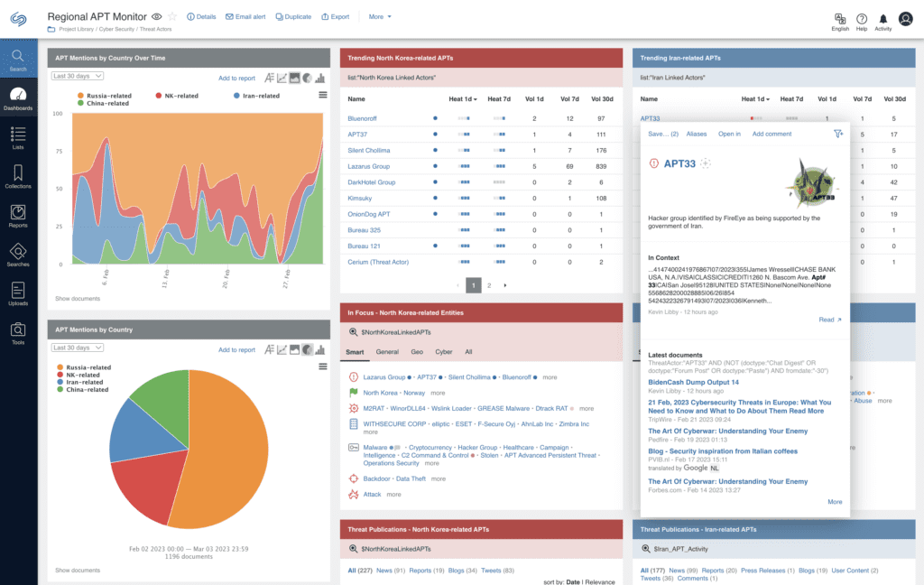Toggle China-related legend in pie chart
This screenshot has height=585, width=924.
point(83,389)
